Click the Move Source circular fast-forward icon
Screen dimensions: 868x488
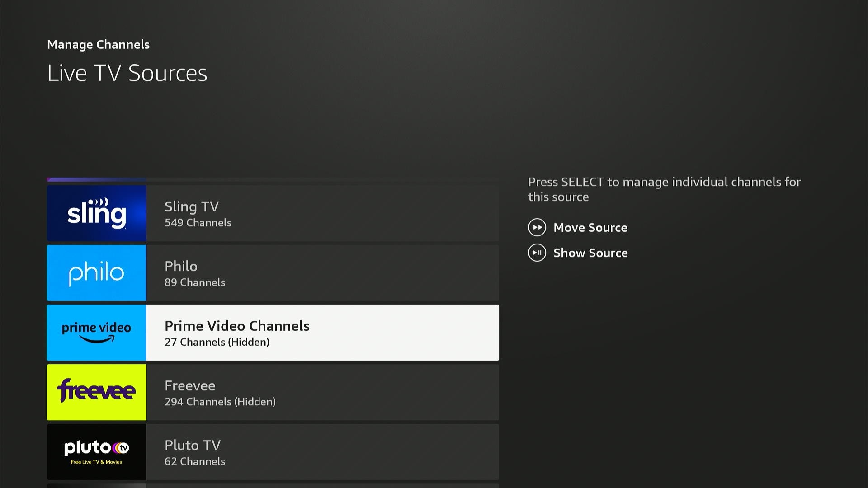[x=538, y=228]
